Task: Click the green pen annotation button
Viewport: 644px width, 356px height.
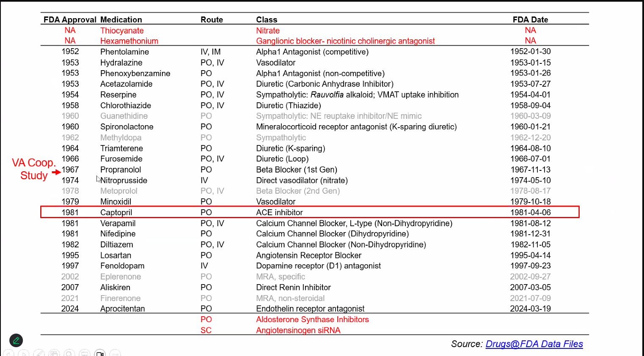Action: pos(16,340)
